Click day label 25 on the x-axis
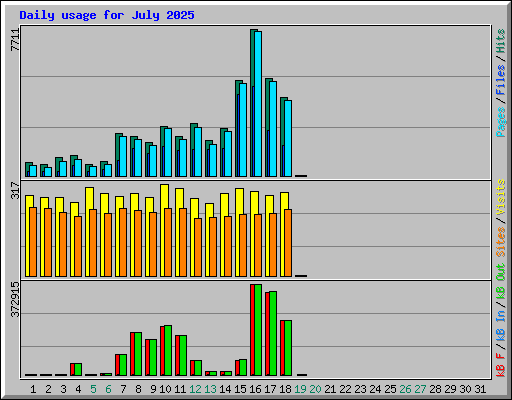This screenshot has height=400, width=512. 390,389
